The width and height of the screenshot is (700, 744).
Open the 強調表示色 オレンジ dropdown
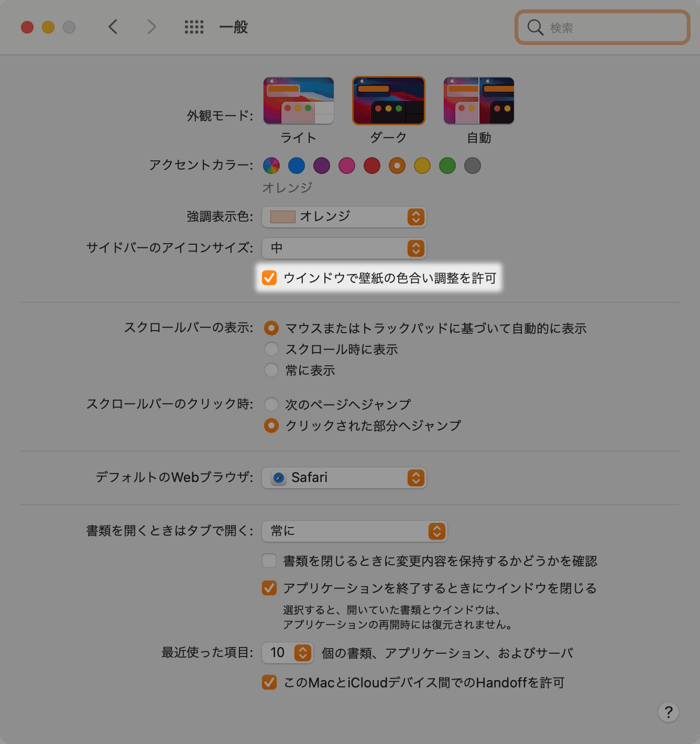(x=344, y=217)
